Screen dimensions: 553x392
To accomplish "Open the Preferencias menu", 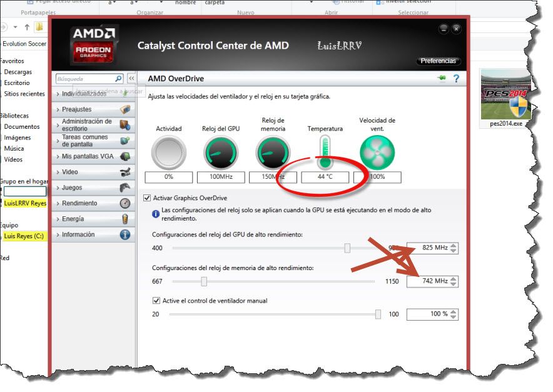I will click(438, 61).
